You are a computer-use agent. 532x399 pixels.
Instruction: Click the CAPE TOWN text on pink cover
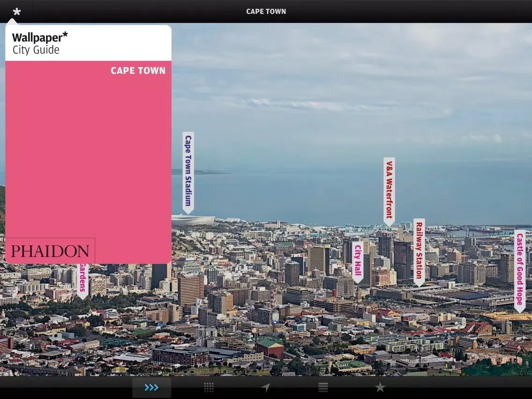pos(138,71)
